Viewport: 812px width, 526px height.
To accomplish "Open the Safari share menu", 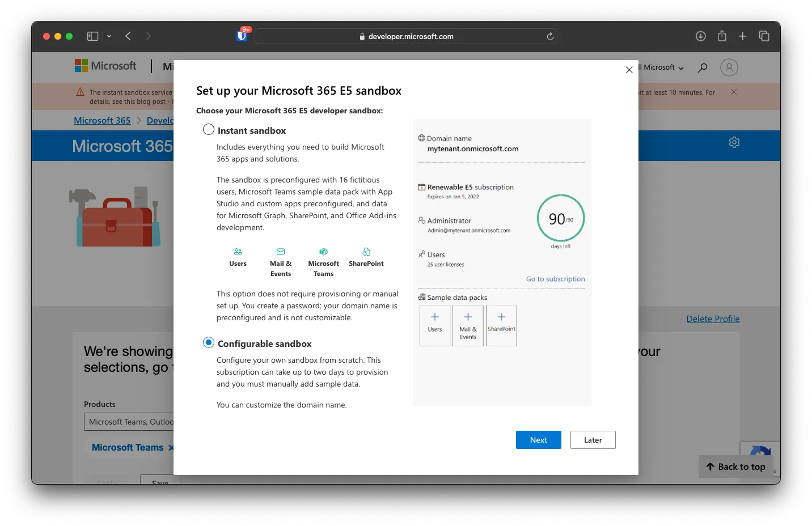I will click(x=722, y=36).
